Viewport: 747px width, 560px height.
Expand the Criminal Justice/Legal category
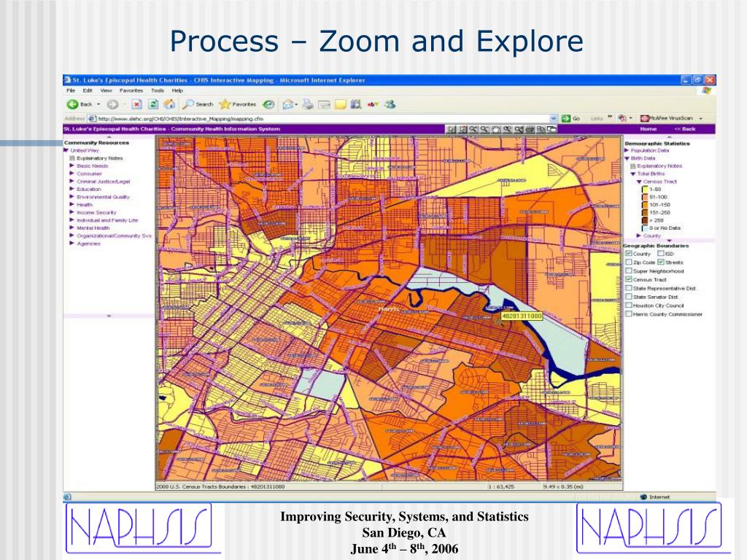pyautogui.click(x=72, y=182)
